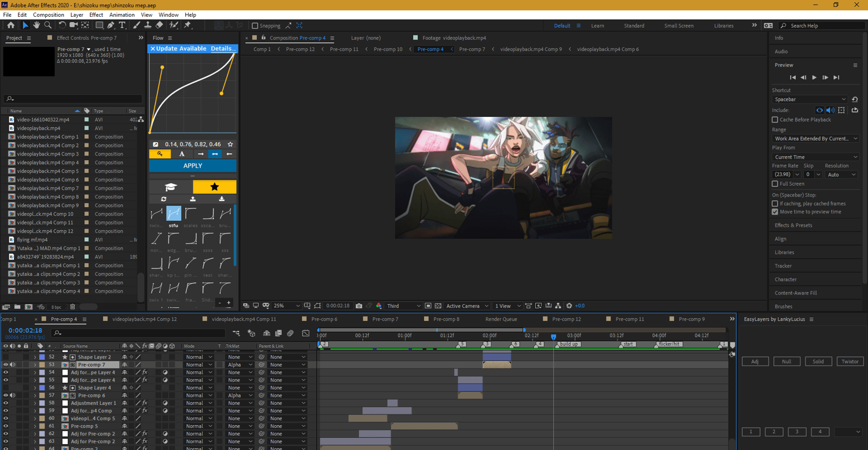
Task: Open Show Channel and Color Management menu
Action: click(379, 306)
